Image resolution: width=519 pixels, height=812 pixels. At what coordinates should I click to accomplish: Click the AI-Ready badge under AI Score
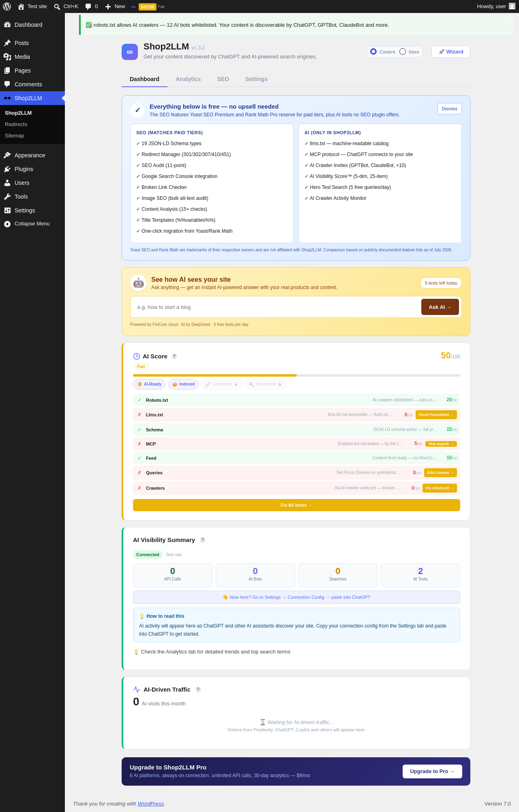click(149, 384)
